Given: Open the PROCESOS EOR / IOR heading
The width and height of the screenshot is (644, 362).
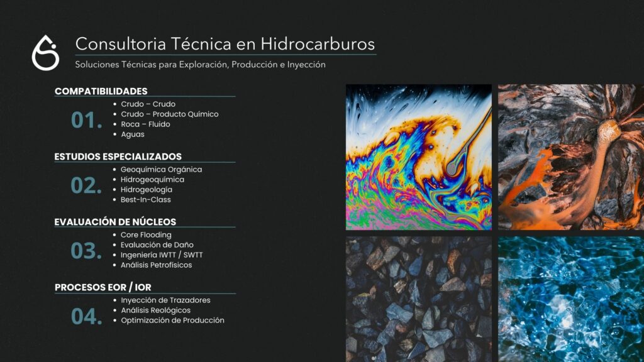Looking at the screenshot, I should tap(103, 287).
